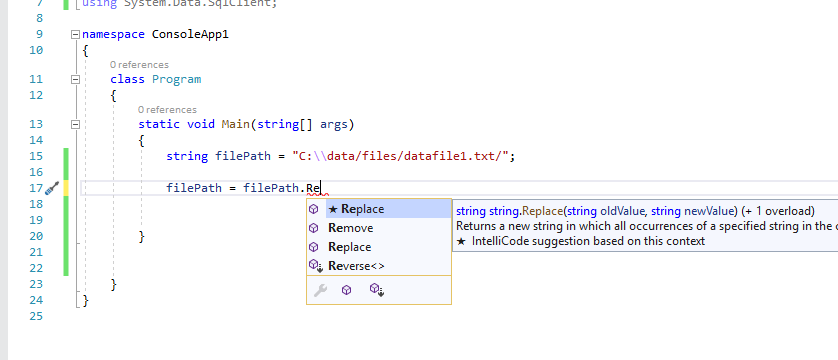Collapse the namespace ConsoleApp1 block
This screenshot has height=360, width=838.
coord(75,34)
